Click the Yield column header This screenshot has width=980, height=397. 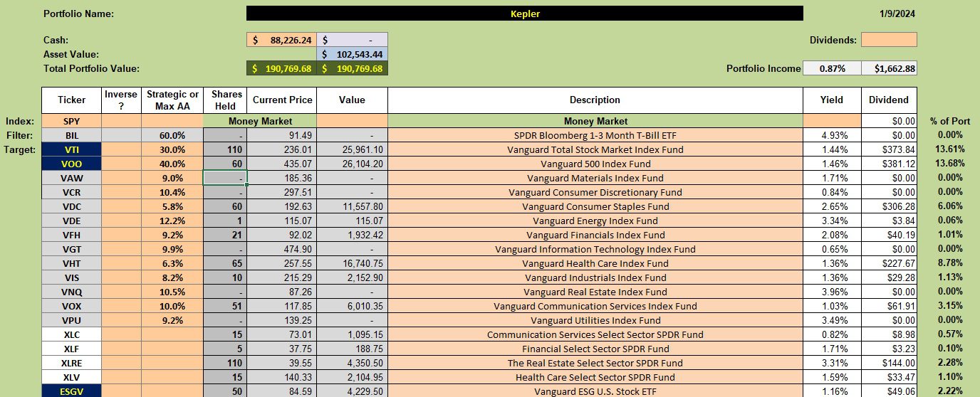point(832,100)
